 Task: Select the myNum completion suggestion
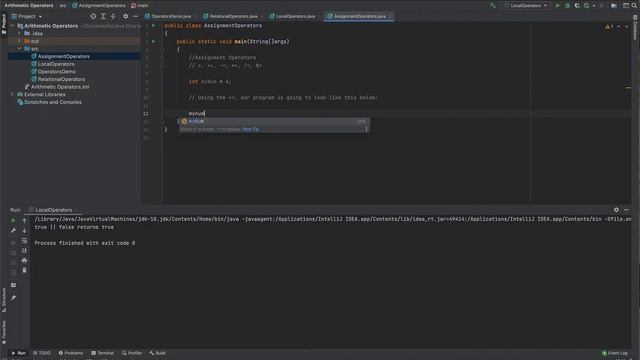point(274,121)
